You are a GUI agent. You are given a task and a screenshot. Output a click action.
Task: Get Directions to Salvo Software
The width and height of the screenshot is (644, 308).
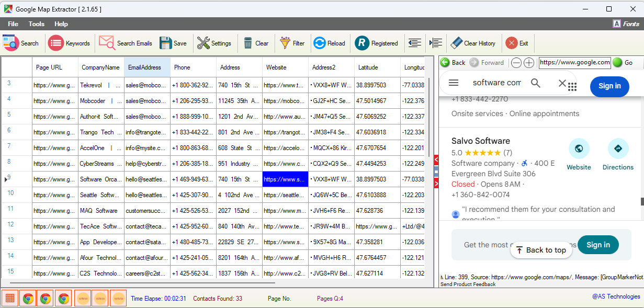618,149
